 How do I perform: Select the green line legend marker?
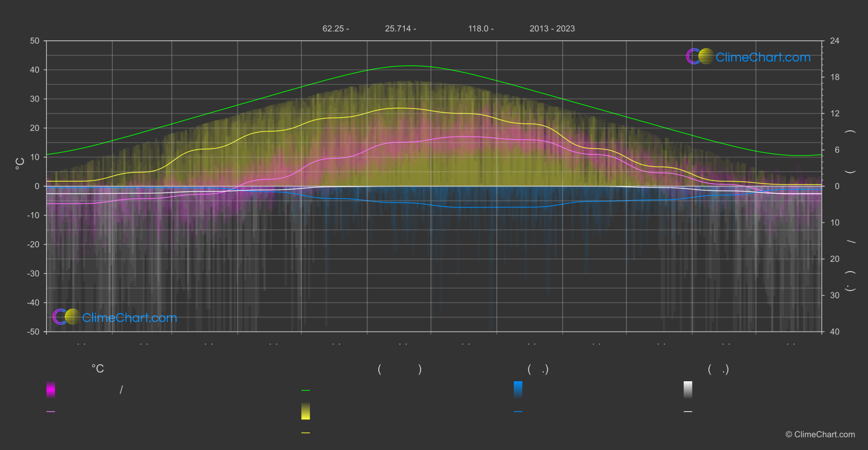(x=306, y=391)
